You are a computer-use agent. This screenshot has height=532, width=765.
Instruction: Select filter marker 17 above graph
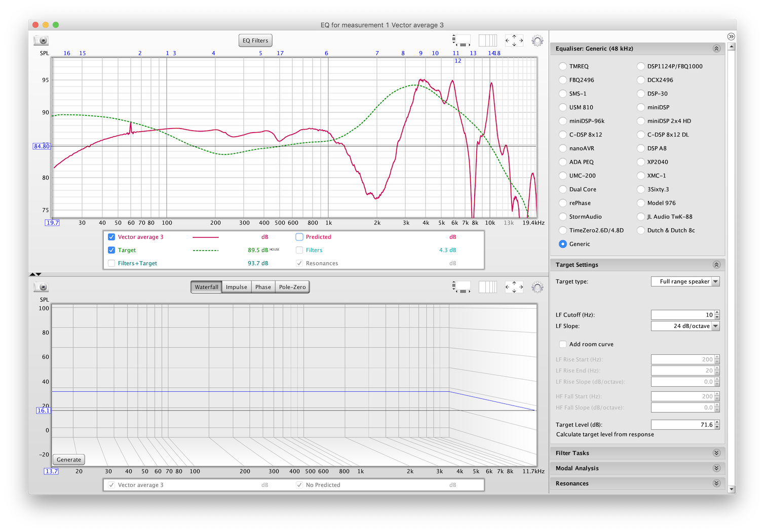(280, 53)
